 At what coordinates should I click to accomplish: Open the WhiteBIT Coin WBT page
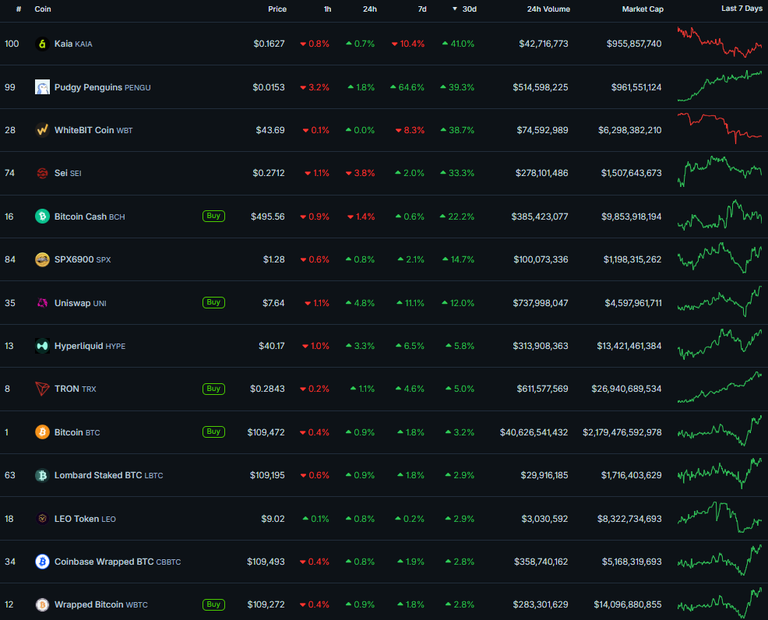point(94,130)
